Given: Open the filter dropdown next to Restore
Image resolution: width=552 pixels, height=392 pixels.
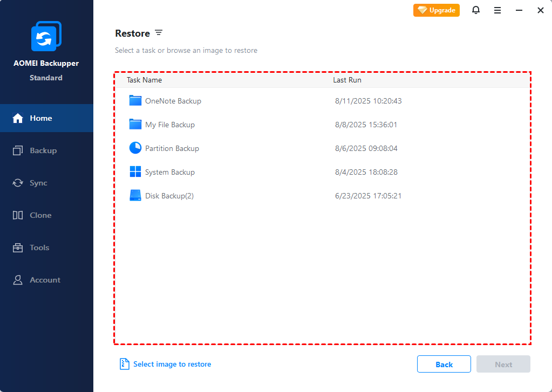Looking at the screenshot, I should pyautogui.click(x=159, y=33).
